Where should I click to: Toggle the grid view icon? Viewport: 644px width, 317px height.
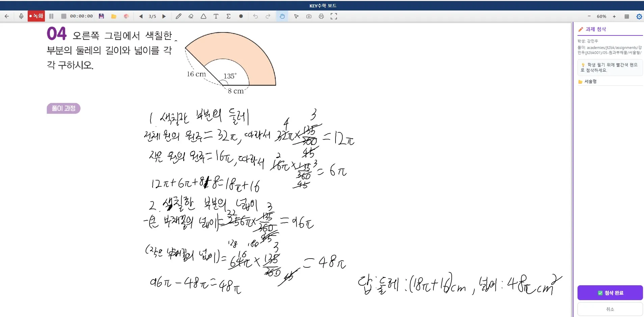[x=627, y=16]
